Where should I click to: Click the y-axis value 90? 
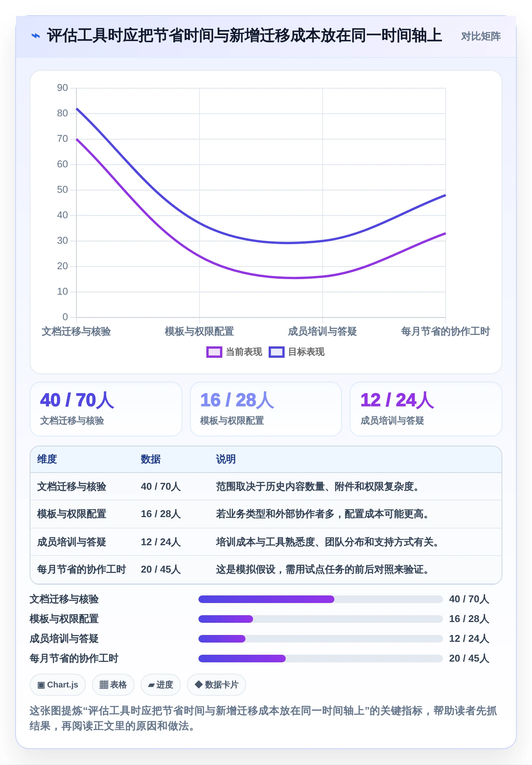tap(62, 88)
